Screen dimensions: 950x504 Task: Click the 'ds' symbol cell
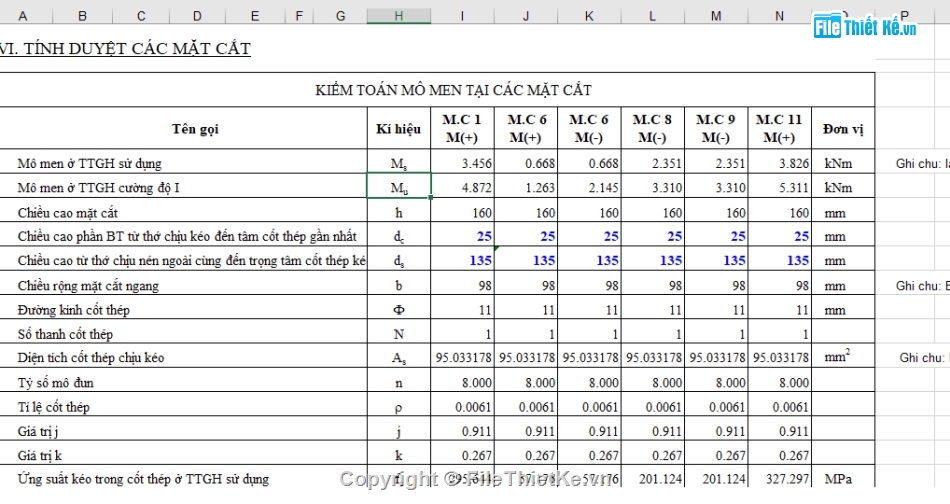(x=399, y=260)
